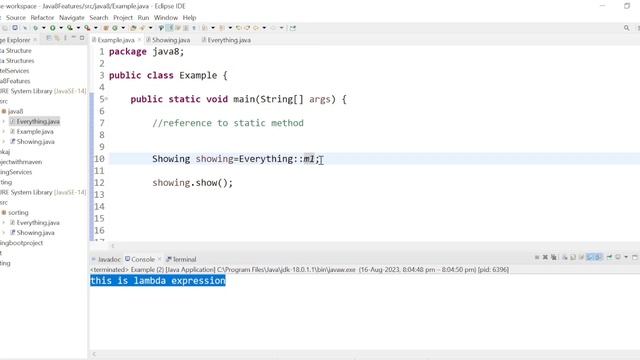Image resolution: width=640 pixels, height=360 pixels.
Task: Select the java8 package in tree
Action: (x=13, y=111)
